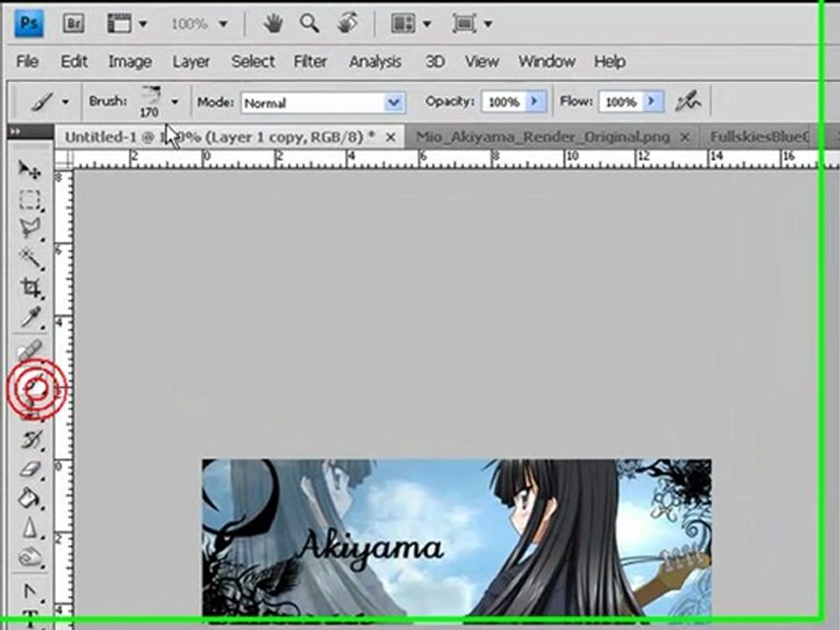Switch to the Mio_Akiyama_Render_Original.png tab
The image size is (840, 630).
point(542,137)
